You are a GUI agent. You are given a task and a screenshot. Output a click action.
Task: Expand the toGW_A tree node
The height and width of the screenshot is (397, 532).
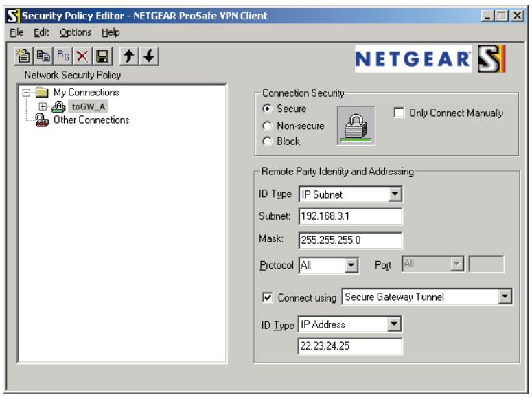(x=43, y=106)
